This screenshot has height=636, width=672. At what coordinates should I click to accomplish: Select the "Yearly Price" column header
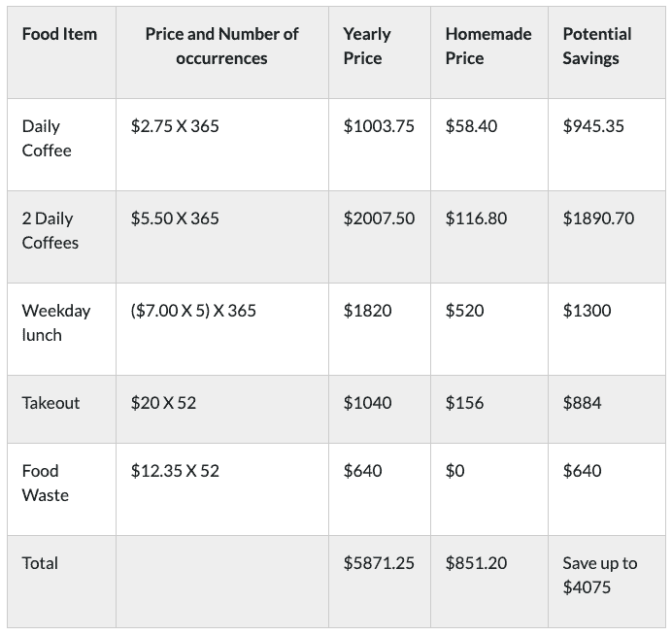(367, 46)
